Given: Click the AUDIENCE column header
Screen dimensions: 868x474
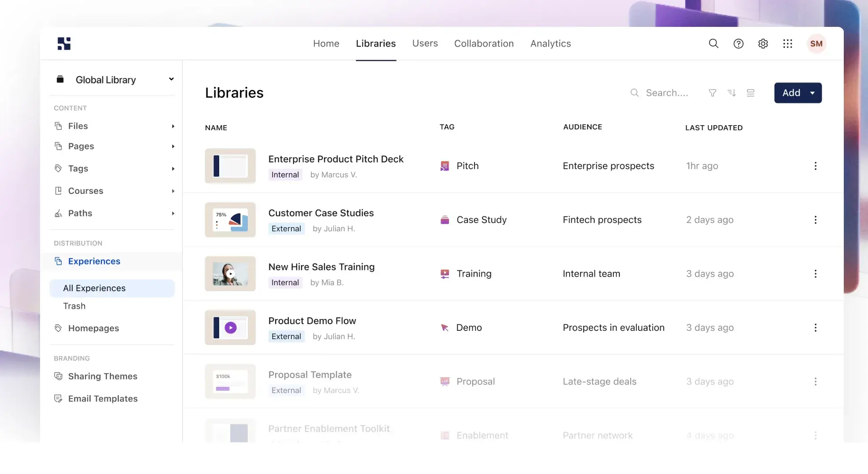Looking at the screenshot, I should (x=582, y=127).
